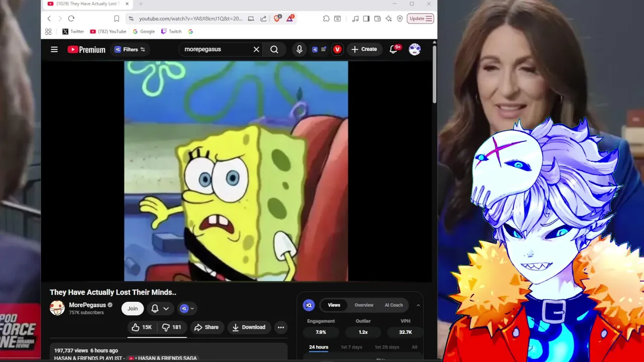Click the address bar URL
The height and width of the screenshot is (362, 644).
[191, 19]
